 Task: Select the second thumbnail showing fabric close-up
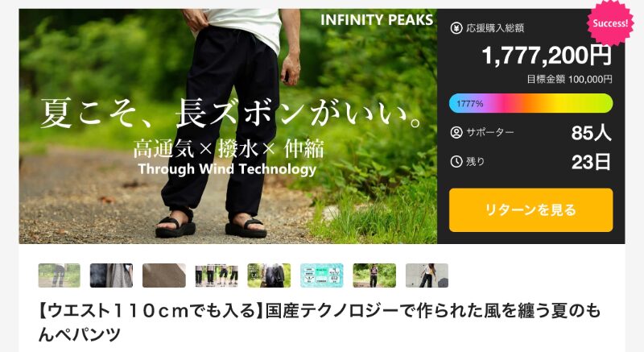click(x=111, y=275)
